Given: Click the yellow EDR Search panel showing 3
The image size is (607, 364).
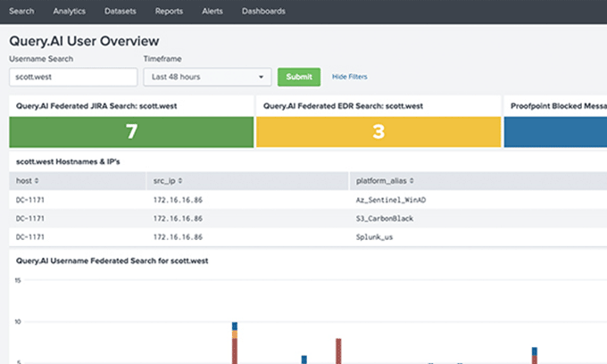Looking at the screenshot, I should 378,132.
